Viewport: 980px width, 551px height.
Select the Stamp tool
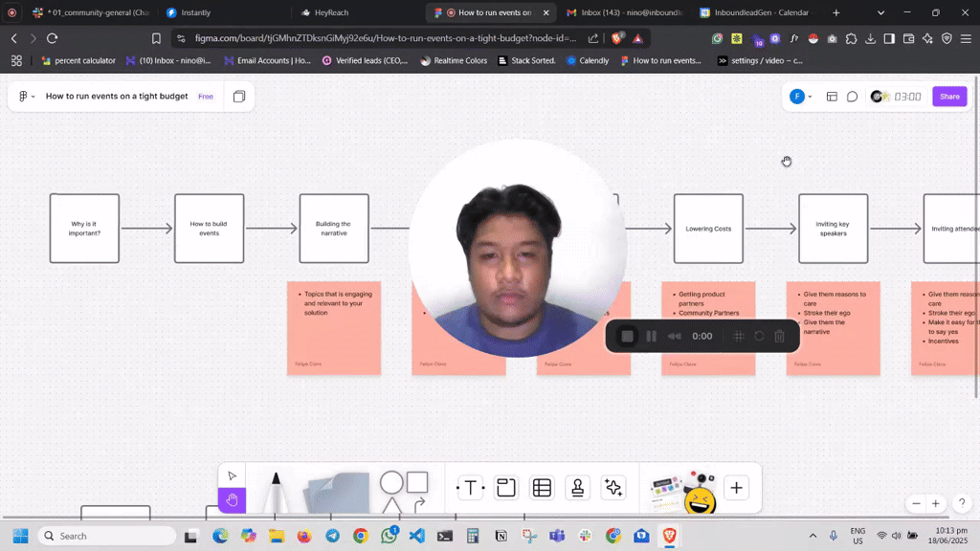pos(578,488)
